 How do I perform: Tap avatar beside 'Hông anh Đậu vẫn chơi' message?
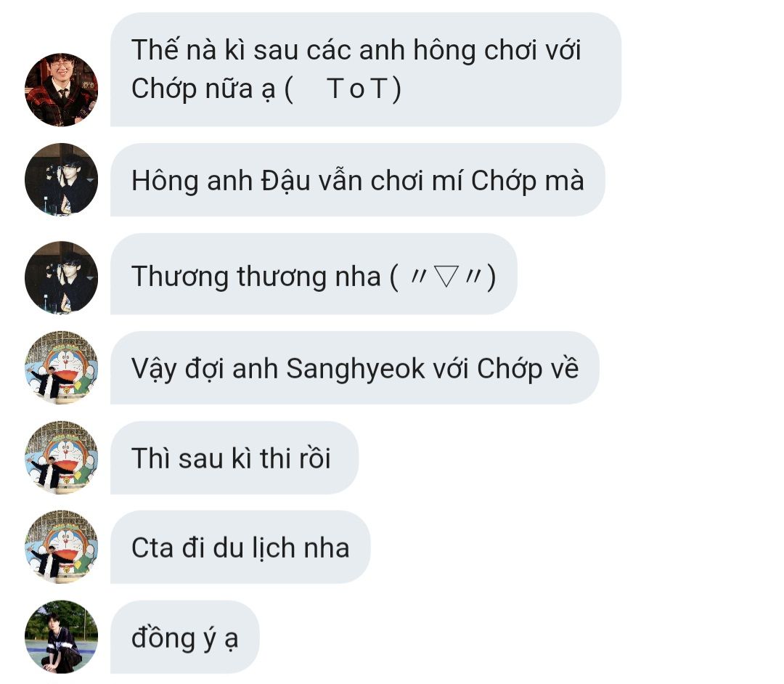point(61,179)
